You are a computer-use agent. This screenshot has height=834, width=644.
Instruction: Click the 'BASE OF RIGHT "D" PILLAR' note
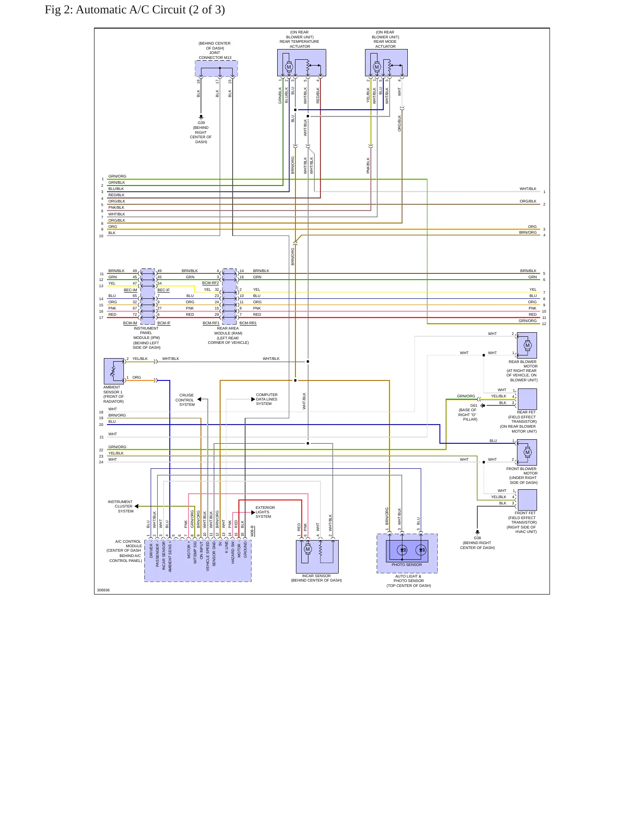[x=468, y=414]
